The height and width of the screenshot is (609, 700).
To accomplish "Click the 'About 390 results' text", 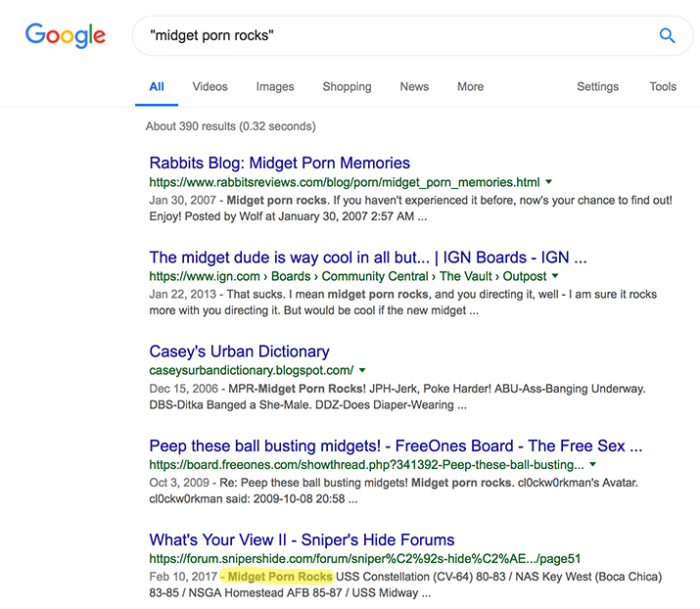I will coord(231,126).
